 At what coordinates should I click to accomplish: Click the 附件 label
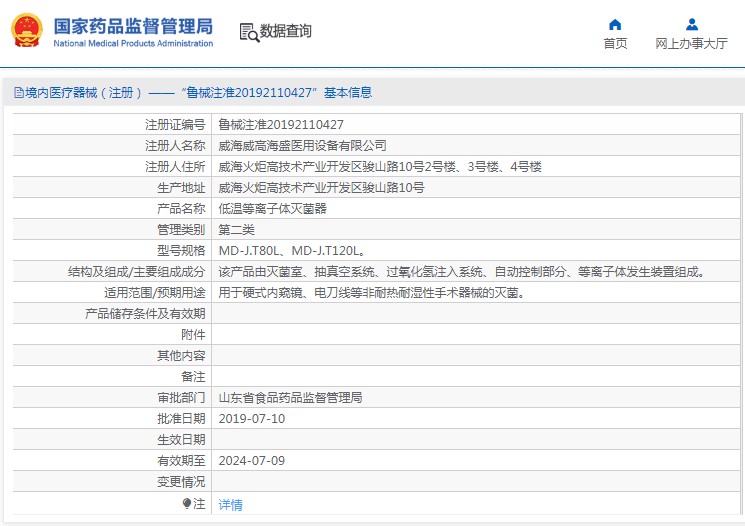(193, 335)
